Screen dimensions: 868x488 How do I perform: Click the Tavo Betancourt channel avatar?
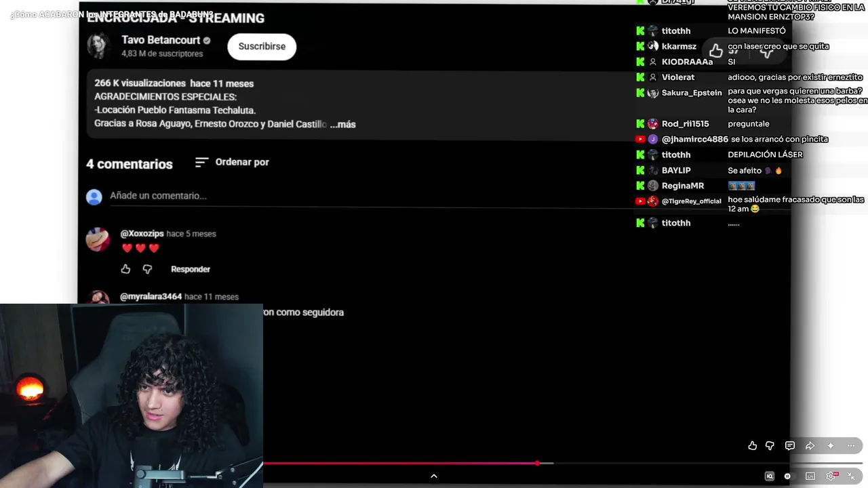coord(99,45)
